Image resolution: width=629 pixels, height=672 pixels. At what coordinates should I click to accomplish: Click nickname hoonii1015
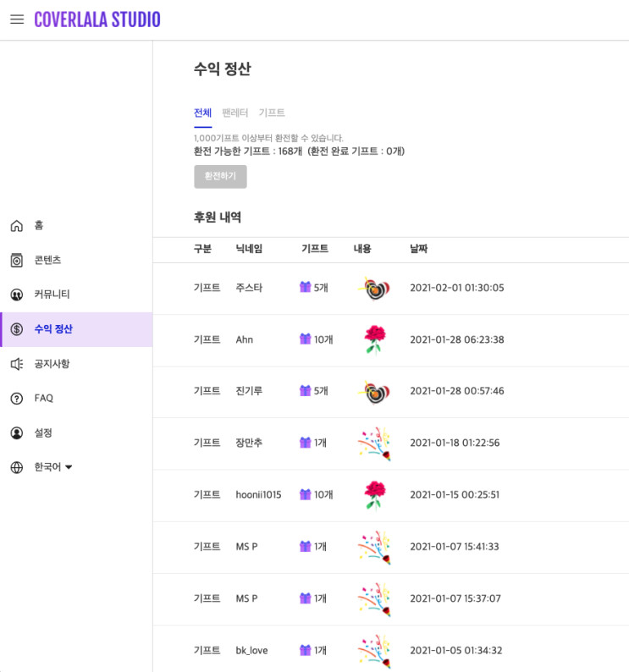[x=258, y=494]
